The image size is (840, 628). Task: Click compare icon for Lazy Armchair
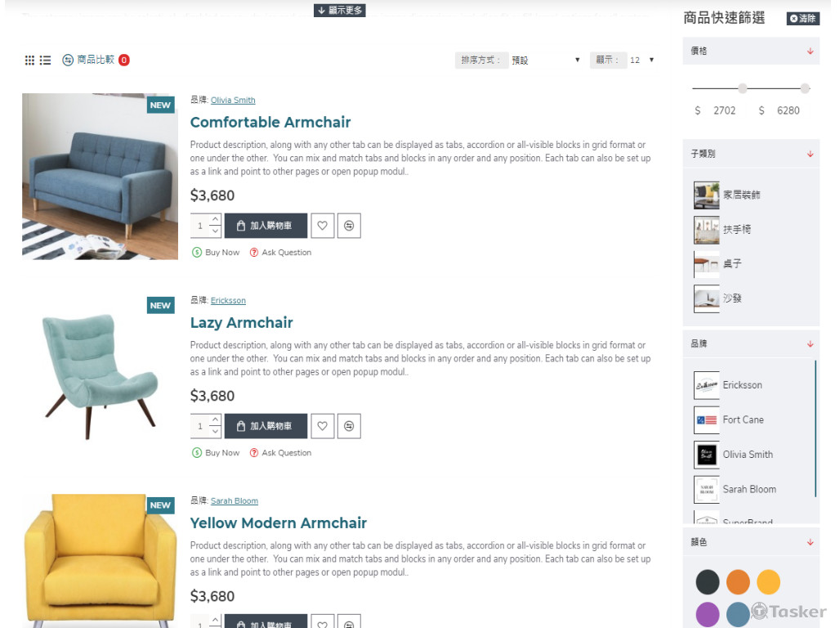click(349, 426)
